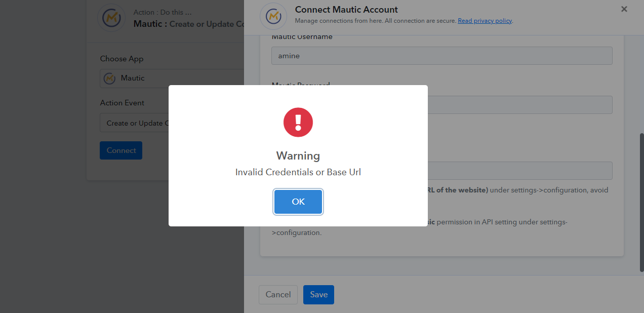
Task: Click the 'Action : Do this ...' label
Action: click(x=163, y=12)
